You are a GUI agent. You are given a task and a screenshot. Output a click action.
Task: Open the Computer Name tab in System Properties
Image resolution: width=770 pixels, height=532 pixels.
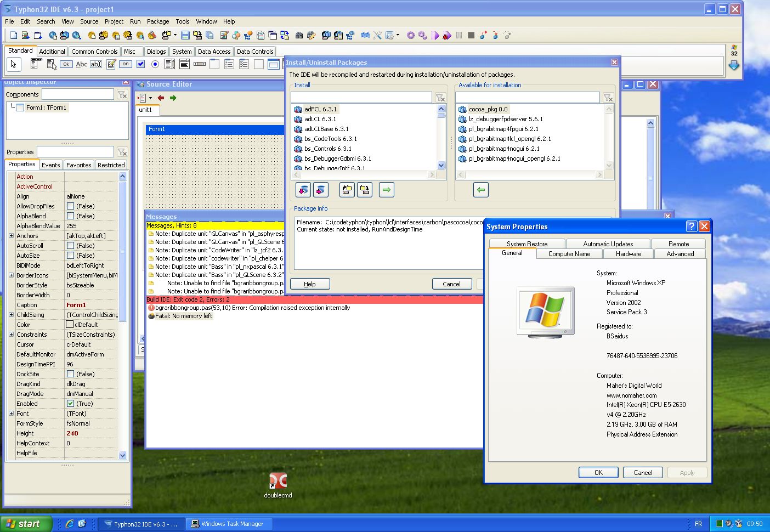click(569, 254)
